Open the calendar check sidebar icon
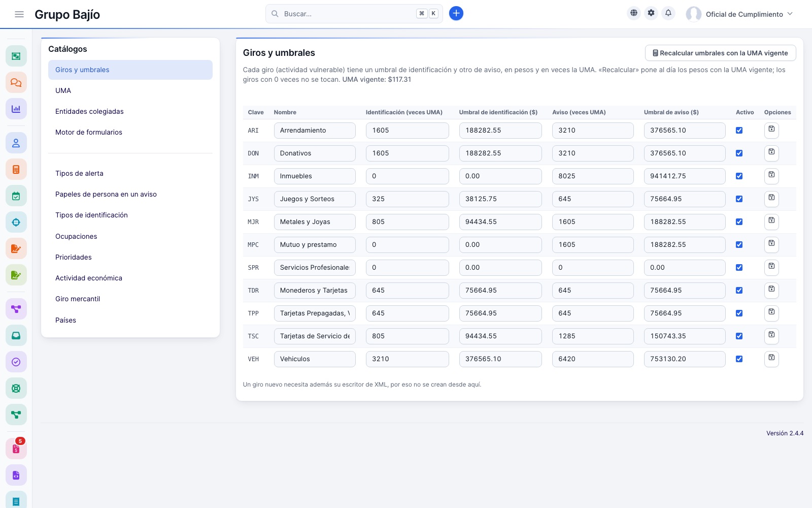 pyautogui.click(x=16, y=196)
